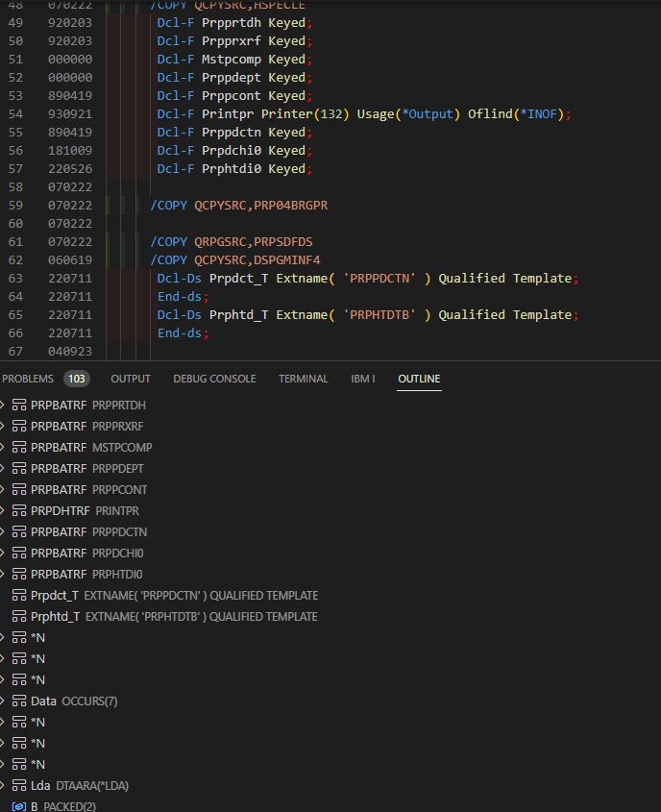Switch to the TERMINAL panel tab
661x812 pixels.
304,379
